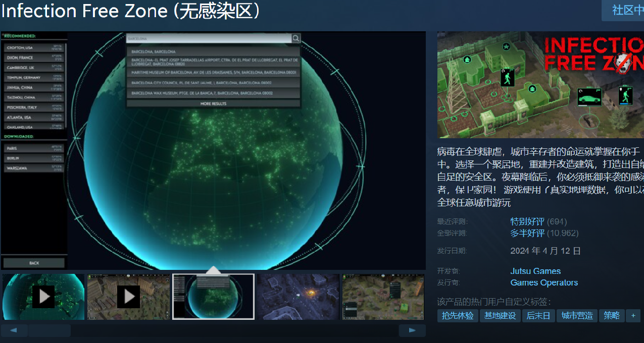Click the RECOMMENDED: heading in the game screenshot

[20, 36]
